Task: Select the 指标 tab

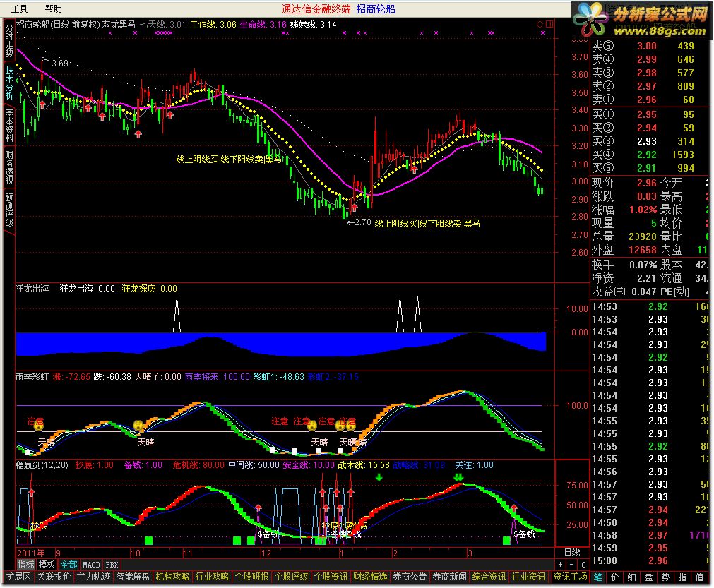Action: click(25, 565)
